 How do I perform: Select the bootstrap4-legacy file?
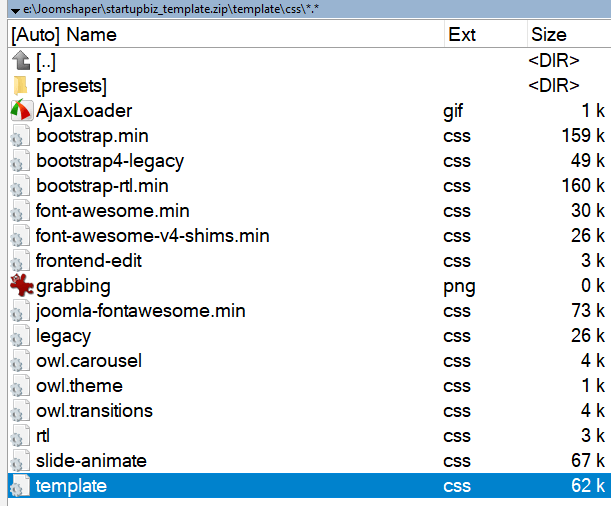[110, 161]
